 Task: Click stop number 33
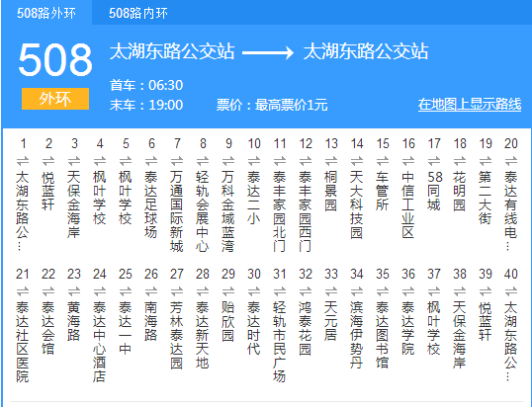(331, 274)
